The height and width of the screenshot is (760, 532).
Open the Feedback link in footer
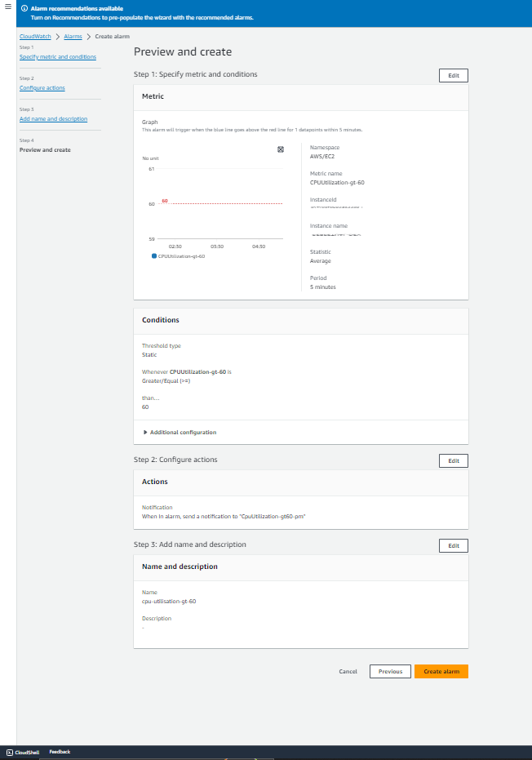60,752
